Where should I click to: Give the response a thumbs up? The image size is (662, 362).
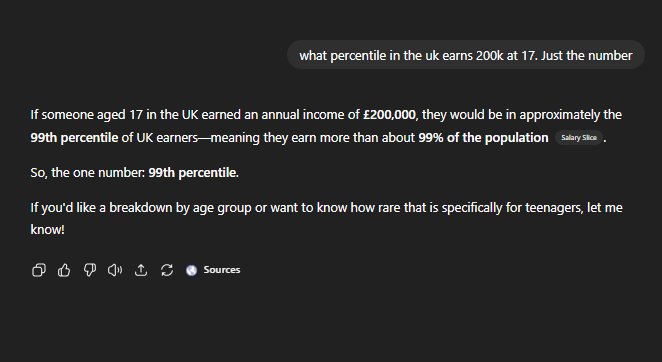(64, 270)
